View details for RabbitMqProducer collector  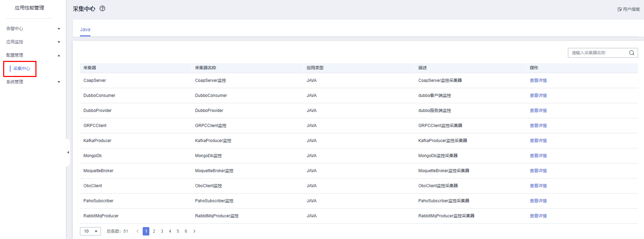pyautogui.click(x=538, y=216)
